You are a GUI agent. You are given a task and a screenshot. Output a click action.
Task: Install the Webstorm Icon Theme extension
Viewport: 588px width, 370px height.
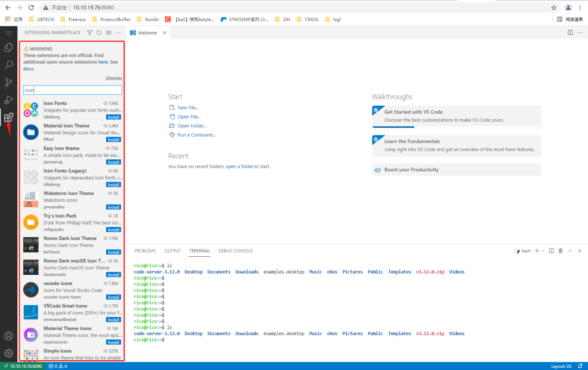[113, 207]
